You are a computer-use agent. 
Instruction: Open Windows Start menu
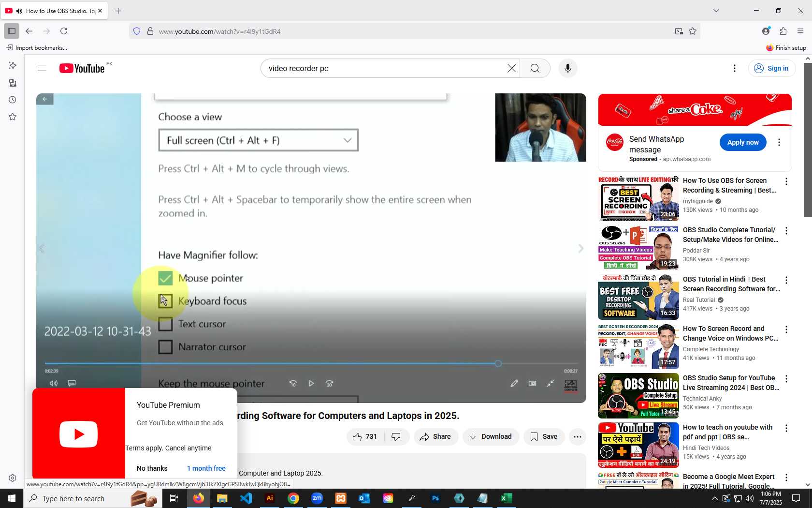(x=12, y=498)
